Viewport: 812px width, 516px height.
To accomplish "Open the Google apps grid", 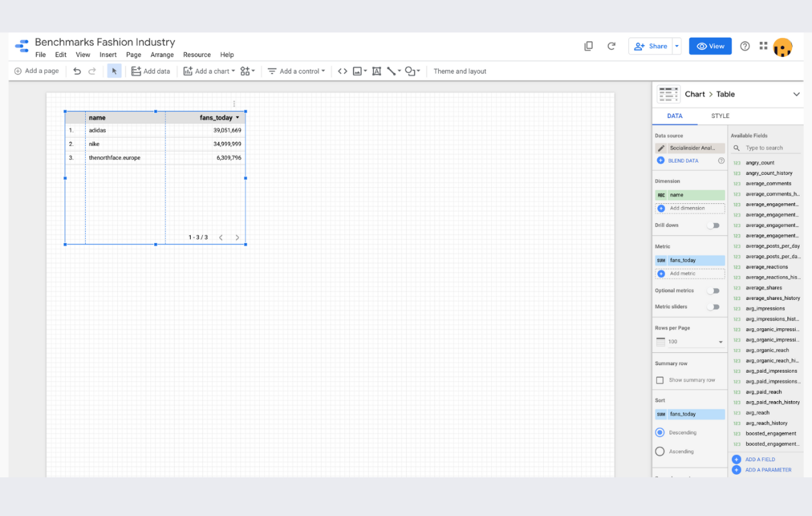I will coord(764,46).
